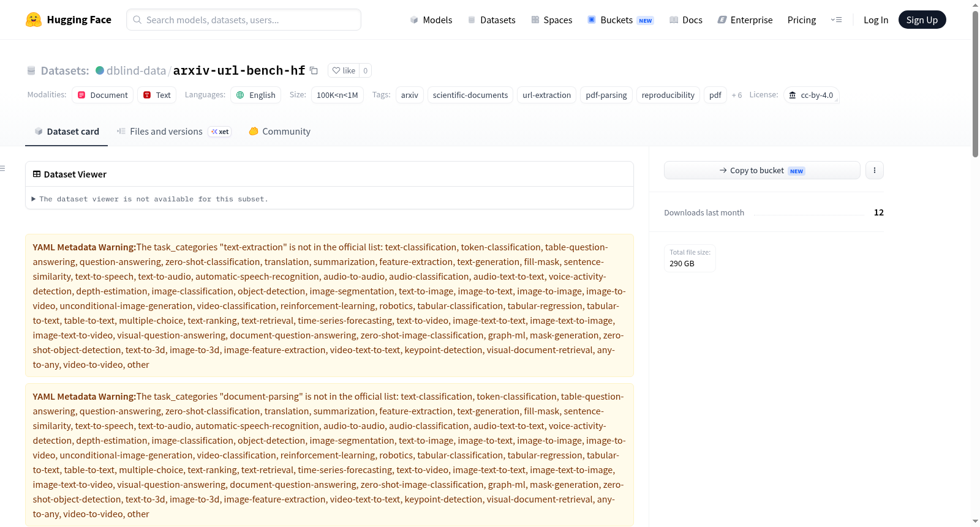980x527 pixels.
Task: Open the Pricing page
Action: pyautogui.click(x=802, y=20)
